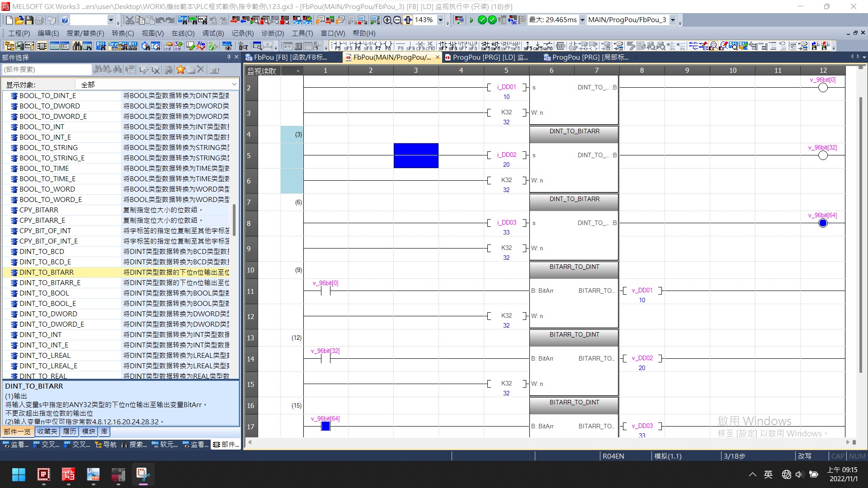The height and width of the screenshot is (488, 868).
Task: Click the Save project icon
Action: [x=29, y=20]
